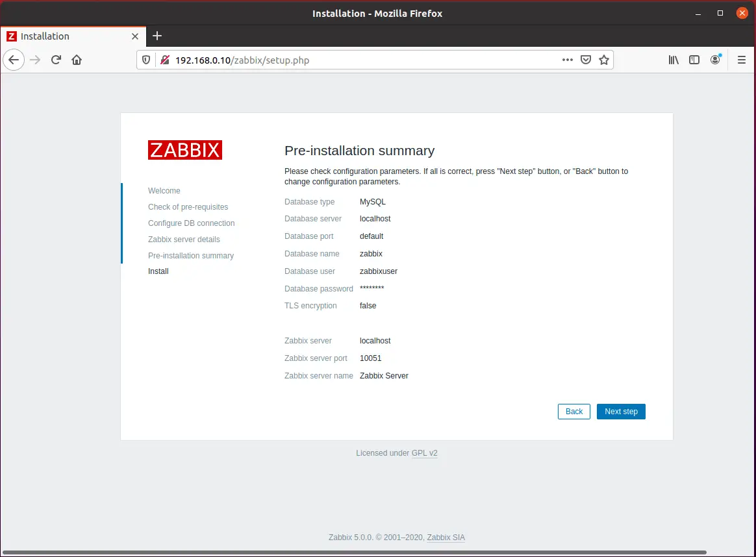Click the insecure connection lock icon
Screen dimensions: 756x557
(165, 60)
